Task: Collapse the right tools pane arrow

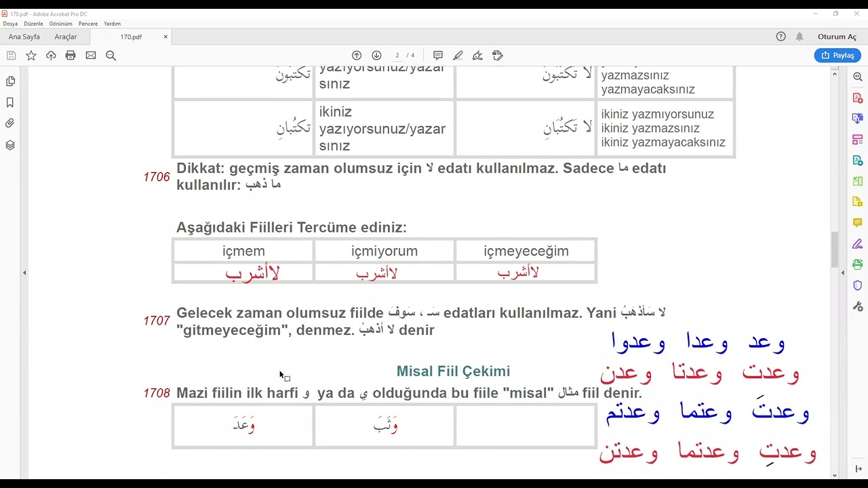Action: [x=843, y=272]
